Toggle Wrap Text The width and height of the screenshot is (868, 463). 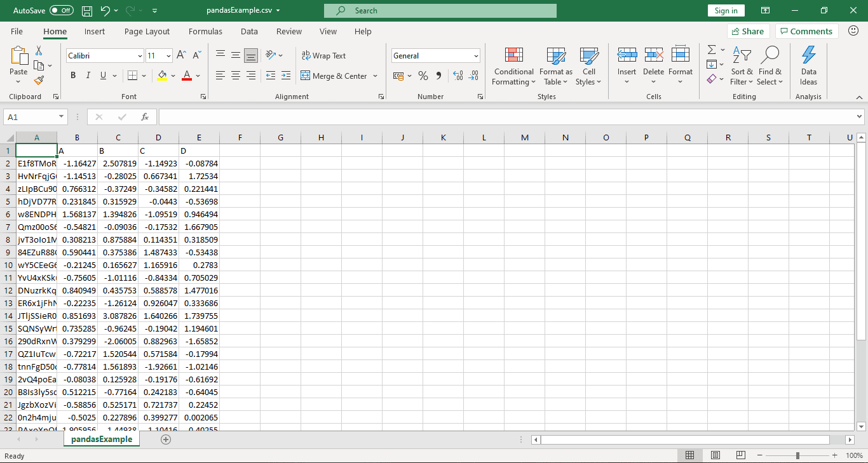(x=323, y=56)
